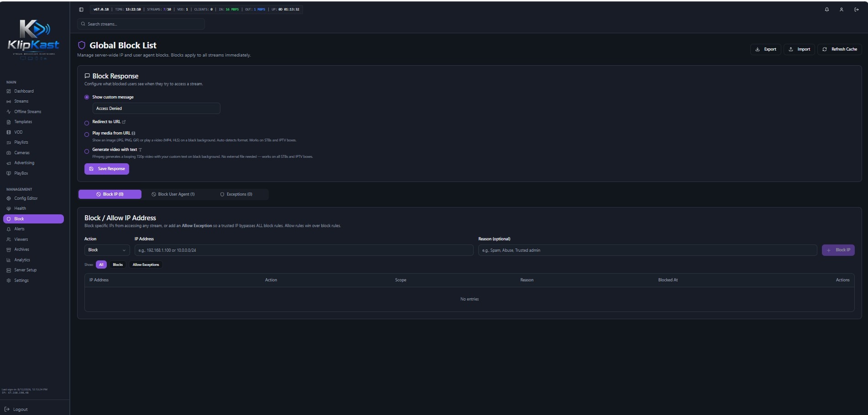Viewport: 868px width, 415px height.
Task: Click Logout at sidebar bottom
Action: point(16,410)
